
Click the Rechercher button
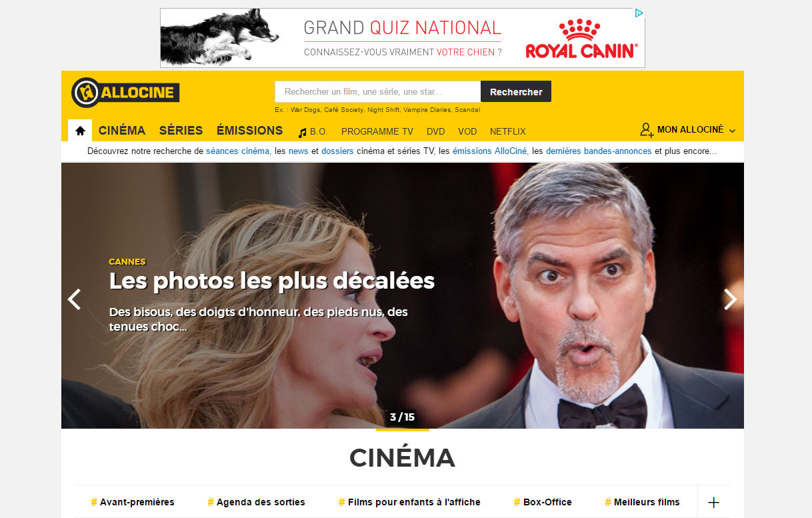pos(516,92)
